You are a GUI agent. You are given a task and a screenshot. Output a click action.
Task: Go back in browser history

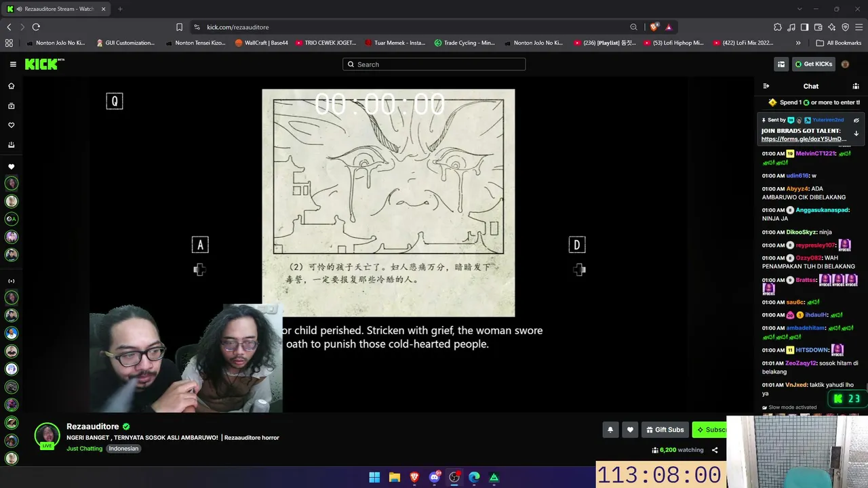pyautogui.click(x=9, y=27)
